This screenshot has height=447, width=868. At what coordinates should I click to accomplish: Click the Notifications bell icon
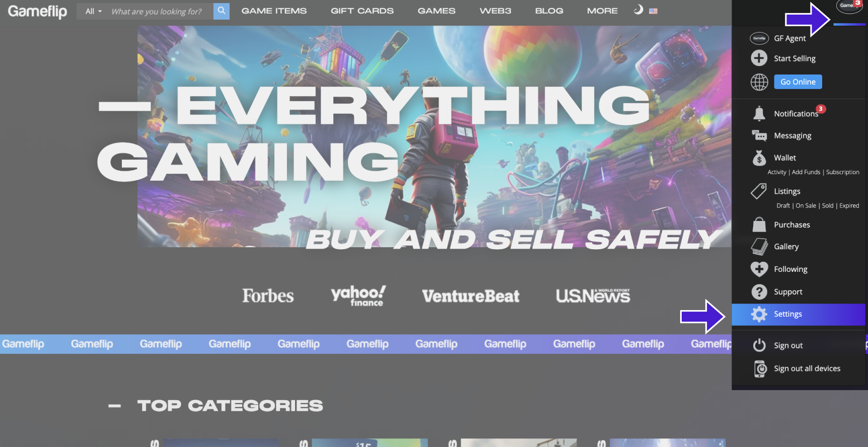(759, 113)
